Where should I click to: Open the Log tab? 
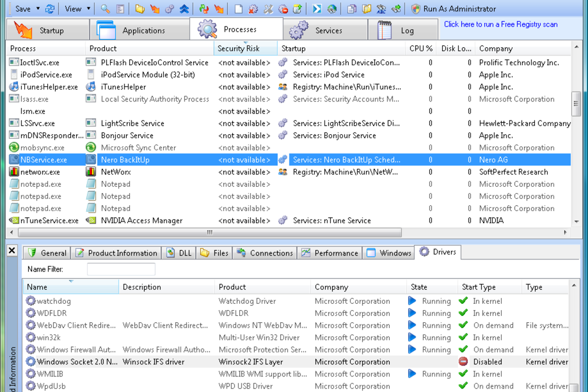(x=403, y=29)
